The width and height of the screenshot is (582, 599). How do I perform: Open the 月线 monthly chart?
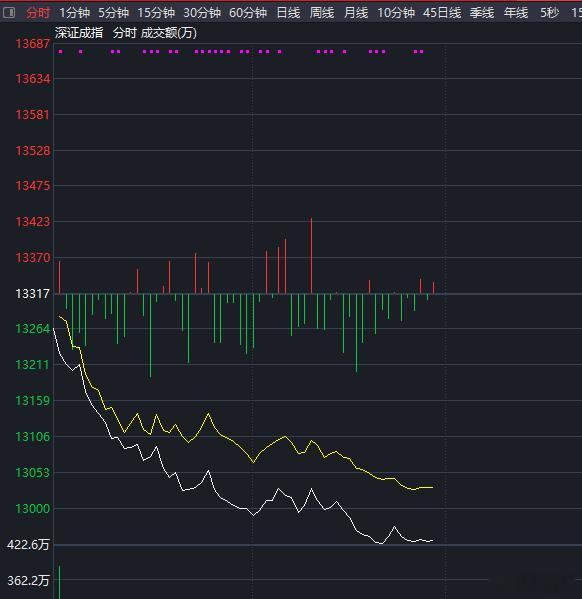coord(356,13)
